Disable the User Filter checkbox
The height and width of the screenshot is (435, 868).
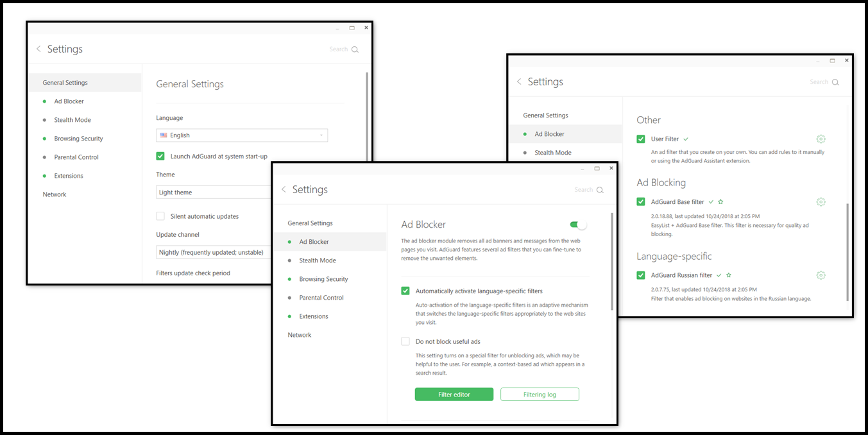point(641,139)
